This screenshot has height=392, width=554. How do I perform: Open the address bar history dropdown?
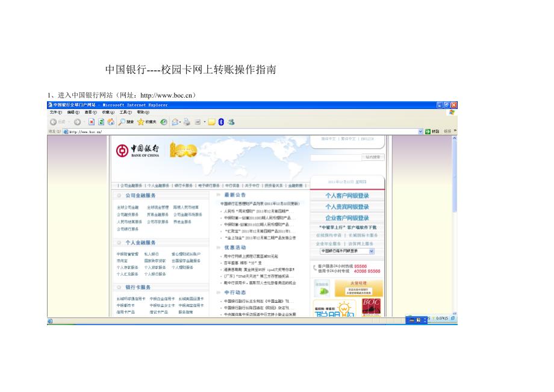(420, 131)
